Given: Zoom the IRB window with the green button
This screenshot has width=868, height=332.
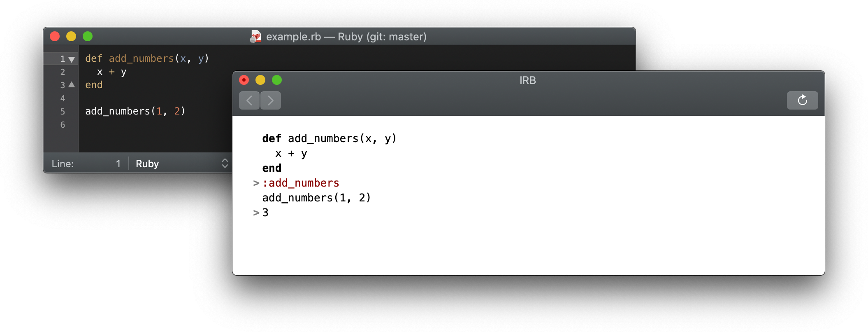Looking at the screenshot, I should pos(277,80).
